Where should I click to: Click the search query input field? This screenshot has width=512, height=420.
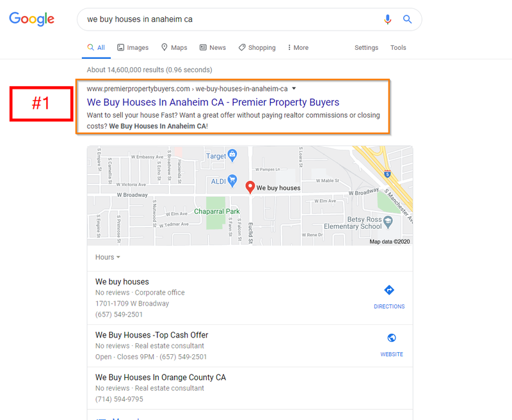pyautogui.click(x=228, y=19)
